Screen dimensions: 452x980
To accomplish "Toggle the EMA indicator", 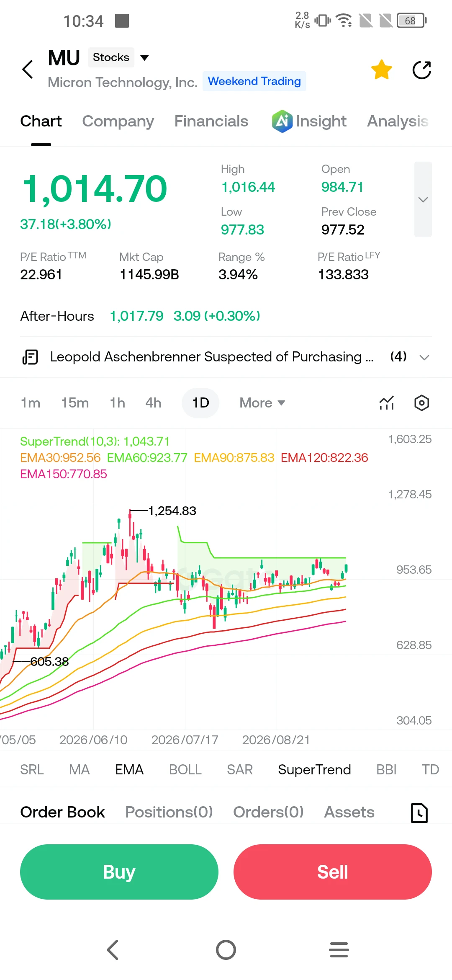I will pos(129,770).
